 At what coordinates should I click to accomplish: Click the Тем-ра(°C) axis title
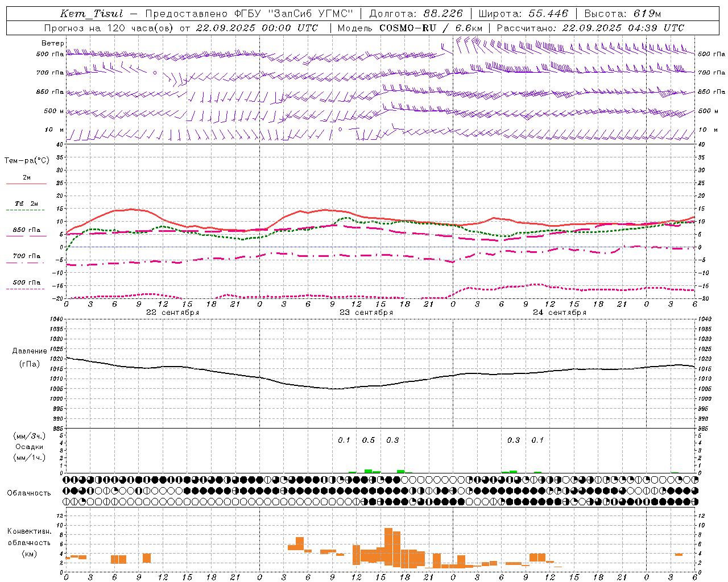click(x=27, y=161)
